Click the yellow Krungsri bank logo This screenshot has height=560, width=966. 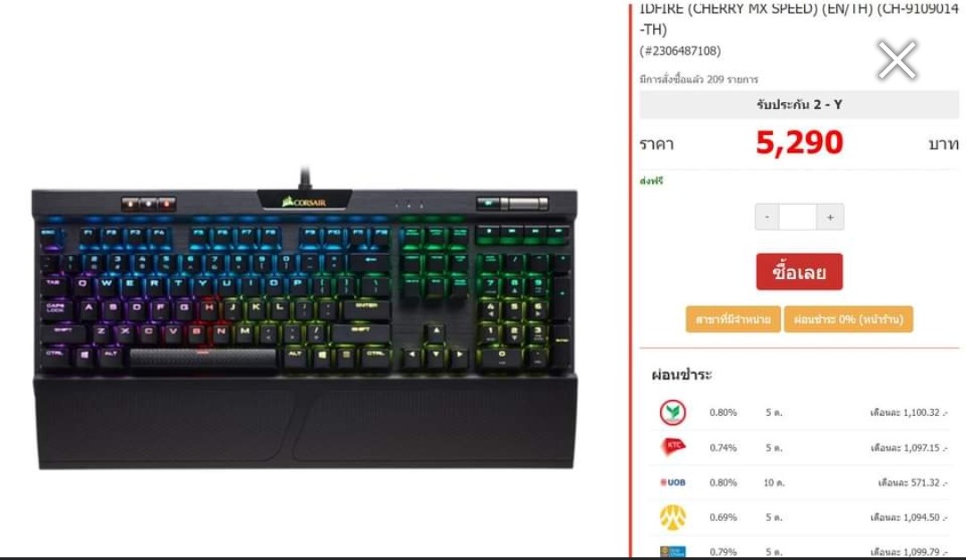673,517
